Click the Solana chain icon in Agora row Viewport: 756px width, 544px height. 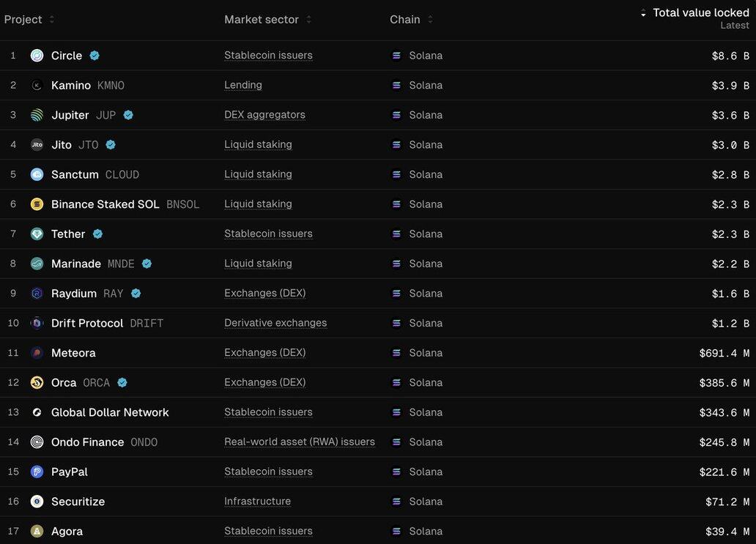point(396,531)
